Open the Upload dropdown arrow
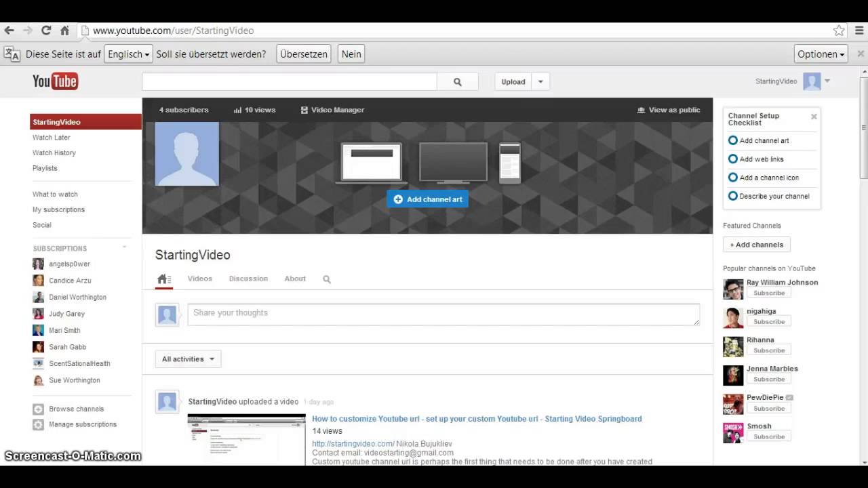 540,81
